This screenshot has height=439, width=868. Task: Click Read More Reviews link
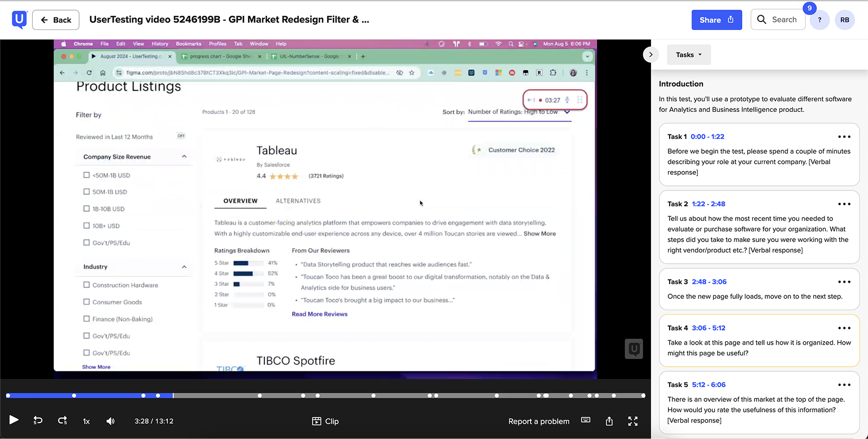[x=319, y=314]
